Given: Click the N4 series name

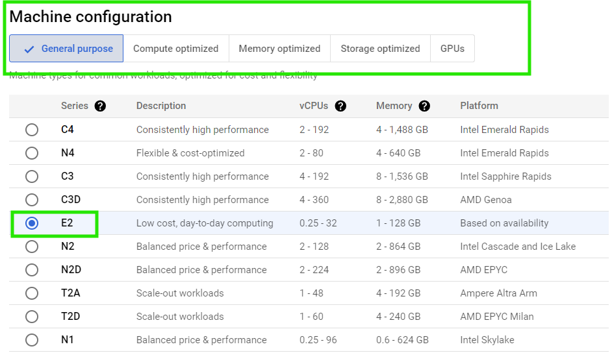Looking at the screenshot, I should coord(68,152).
